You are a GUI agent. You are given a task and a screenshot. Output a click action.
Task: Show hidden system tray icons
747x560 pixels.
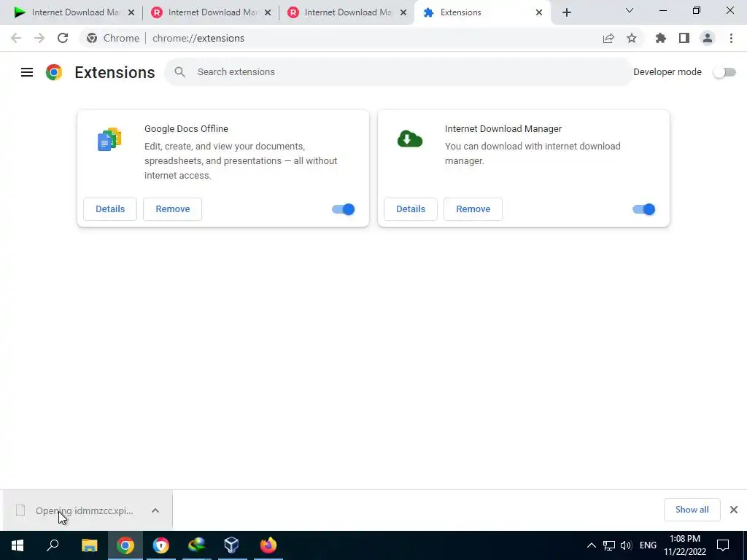591,545
